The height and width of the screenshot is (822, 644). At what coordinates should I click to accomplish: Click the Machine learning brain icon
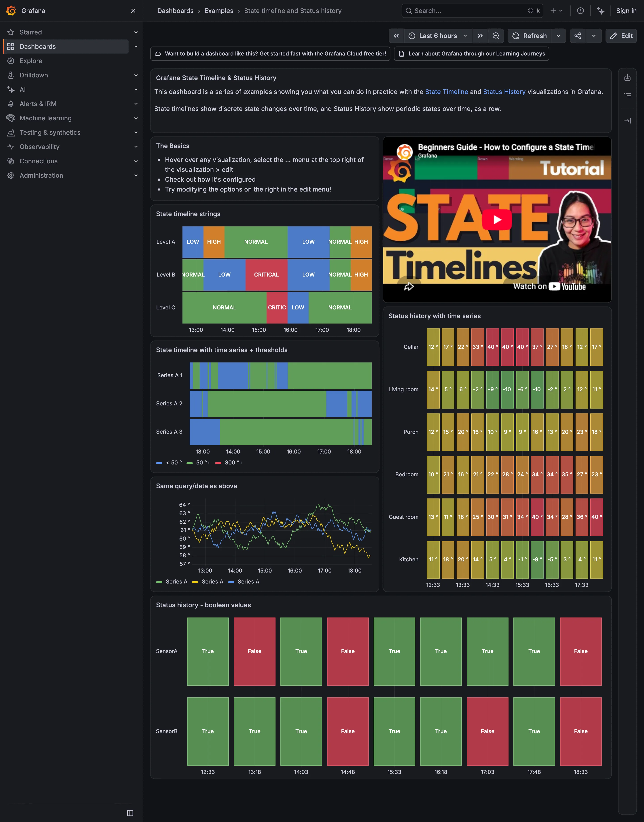pos(11,118)
